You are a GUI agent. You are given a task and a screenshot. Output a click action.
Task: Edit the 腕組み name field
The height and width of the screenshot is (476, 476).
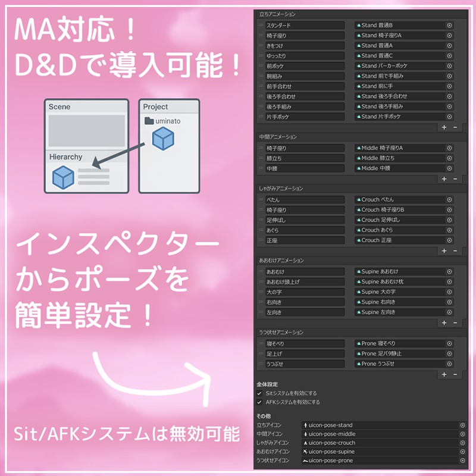point(305,76)
